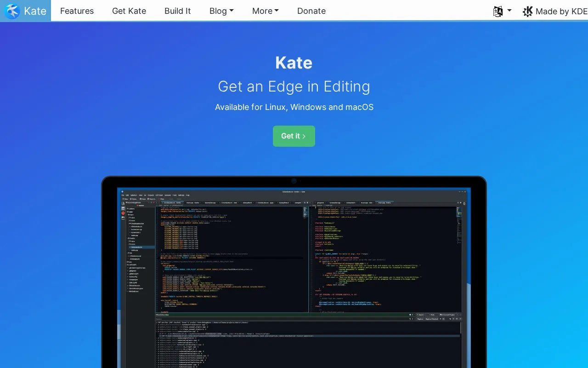Click the green Get it button
Screen dimensions: 588x368
[294, 136]
